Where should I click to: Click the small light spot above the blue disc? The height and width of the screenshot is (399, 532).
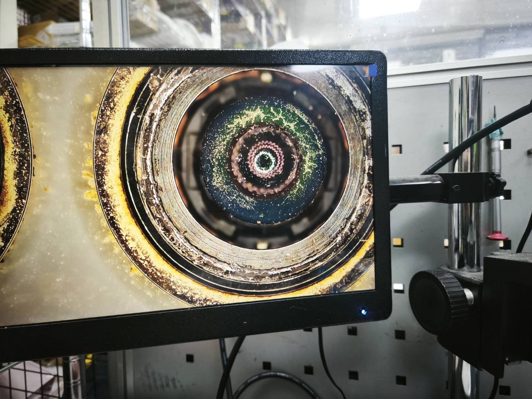(266, 76)
